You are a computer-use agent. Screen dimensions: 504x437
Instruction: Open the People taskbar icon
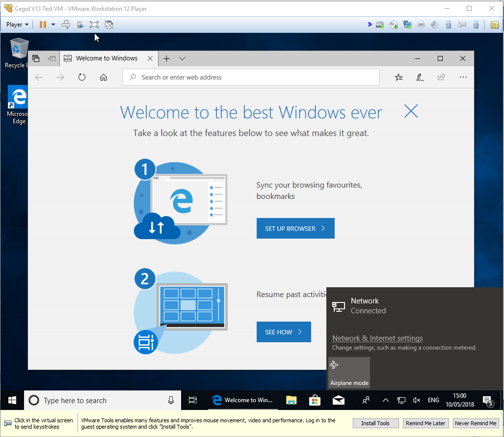click(366, 400)
